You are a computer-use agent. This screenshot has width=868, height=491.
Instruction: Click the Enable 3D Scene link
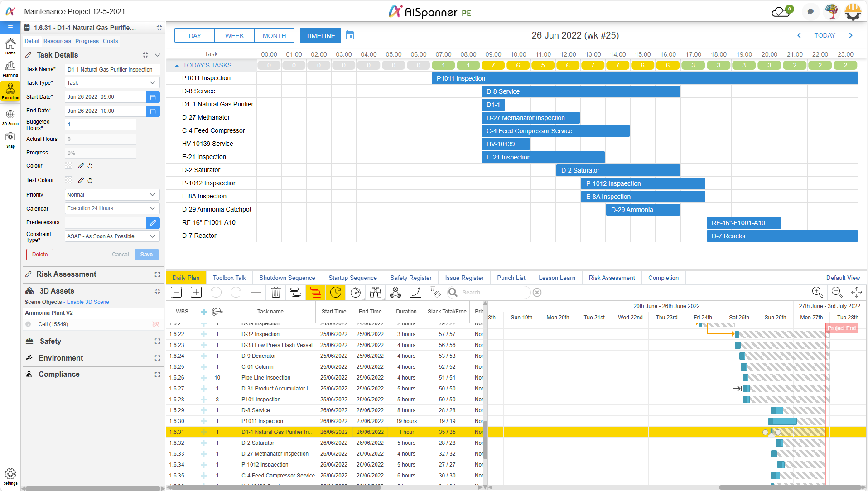click(88, 302)
